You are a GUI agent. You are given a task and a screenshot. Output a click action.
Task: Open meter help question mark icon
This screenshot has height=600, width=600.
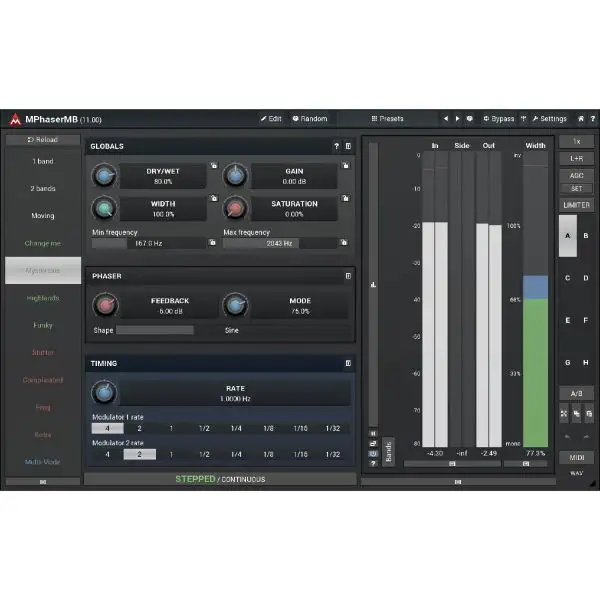pyautogui.click(x=373, y=464)
